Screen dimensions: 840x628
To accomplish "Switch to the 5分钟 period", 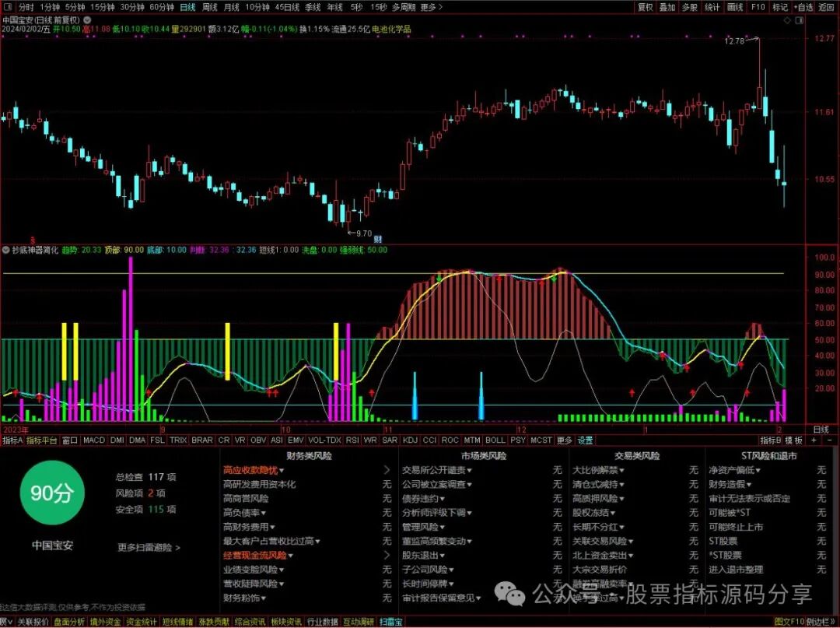I will (75, 7).
